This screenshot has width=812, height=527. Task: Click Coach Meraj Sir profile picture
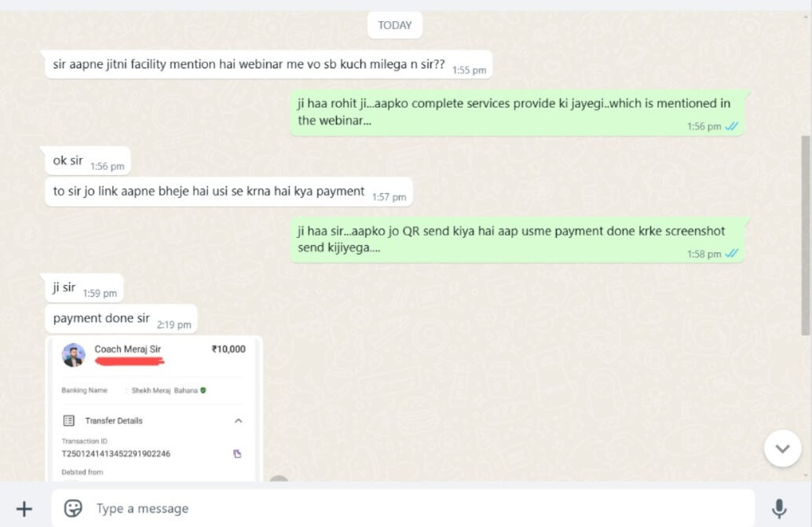click(74, 355)
